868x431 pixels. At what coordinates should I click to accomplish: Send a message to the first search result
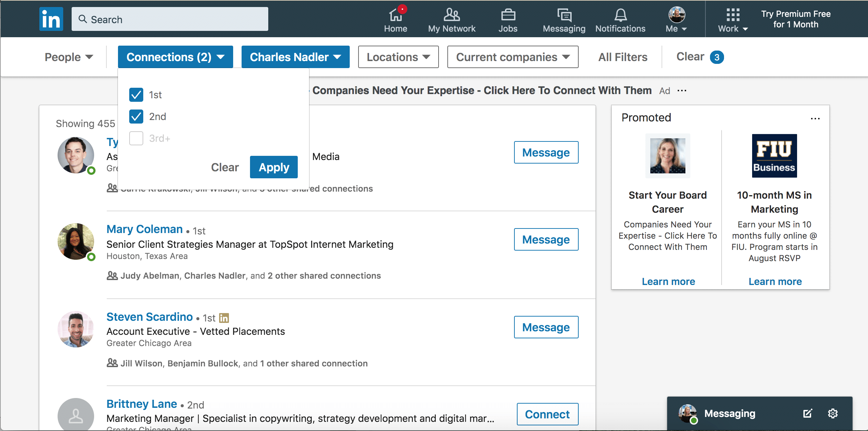546,152
